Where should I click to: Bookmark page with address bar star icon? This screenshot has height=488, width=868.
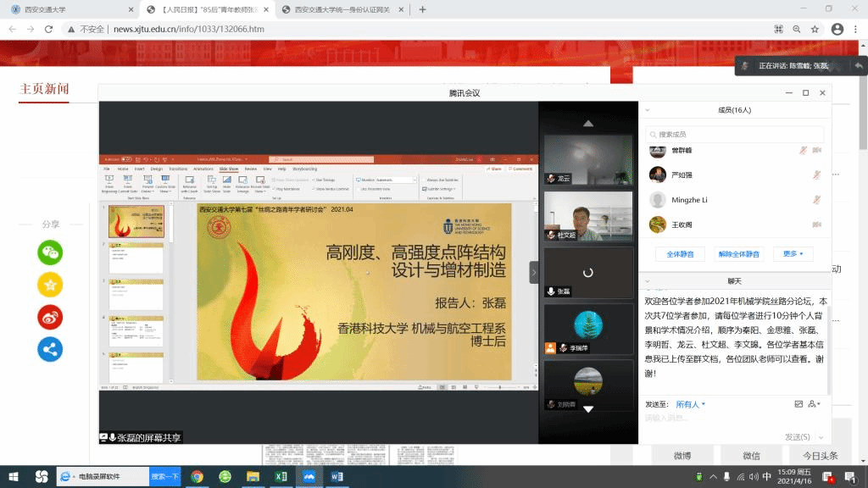tap(815, 29)
